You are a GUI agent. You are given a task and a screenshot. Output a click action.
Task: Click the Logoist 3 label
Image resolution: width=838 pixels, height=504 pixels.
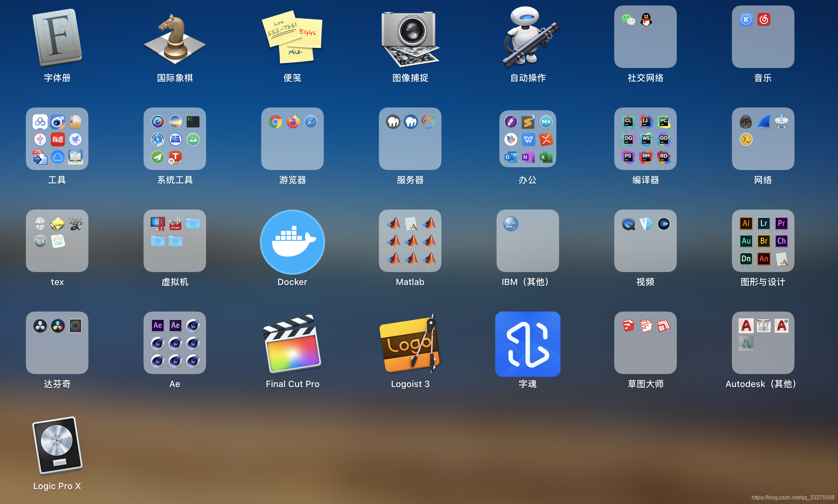pyautogui.click(x=410, y=384)
